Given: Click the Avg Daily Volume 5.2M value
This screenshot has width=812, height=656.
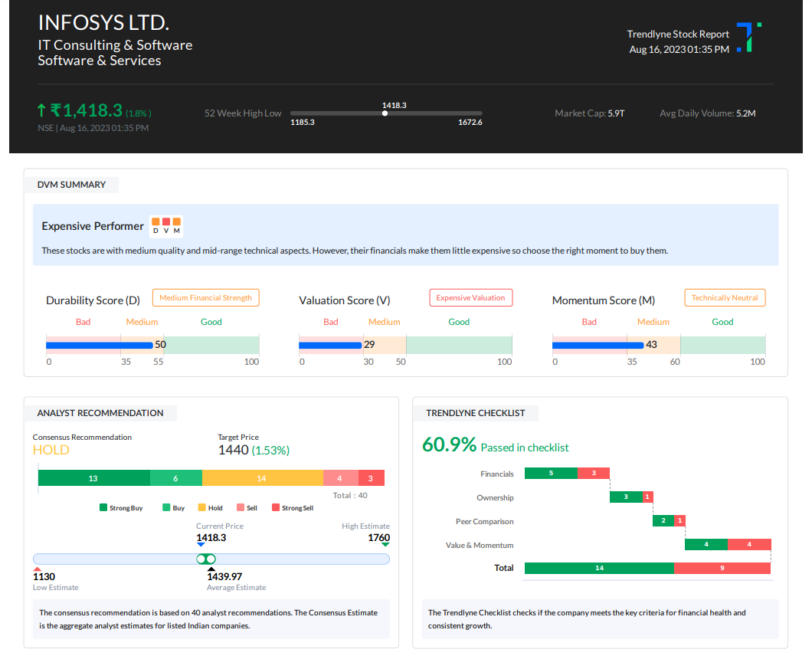Looking at the screenshot, I should (745, 113).
